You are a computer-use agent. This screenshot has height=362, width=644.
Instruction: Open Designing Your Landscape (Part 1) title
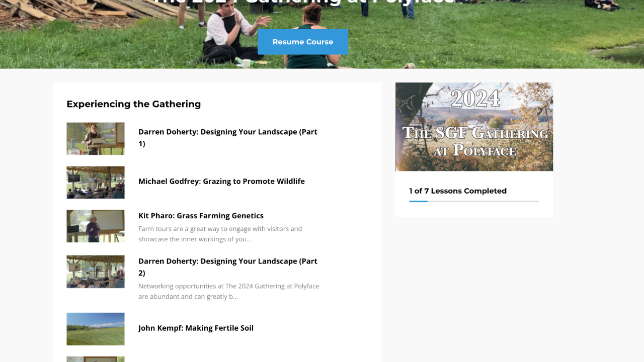coord(228,138)
